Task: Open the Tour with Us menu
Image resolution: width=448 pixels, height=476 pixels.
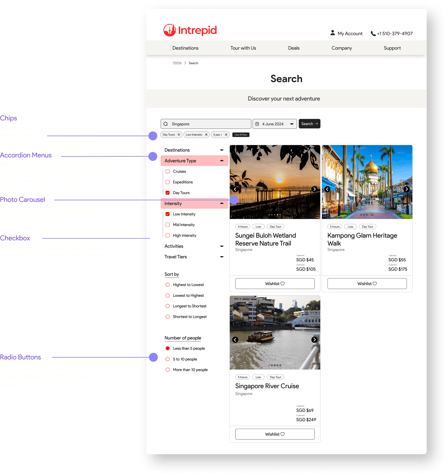Action: [x=243, y=48]
